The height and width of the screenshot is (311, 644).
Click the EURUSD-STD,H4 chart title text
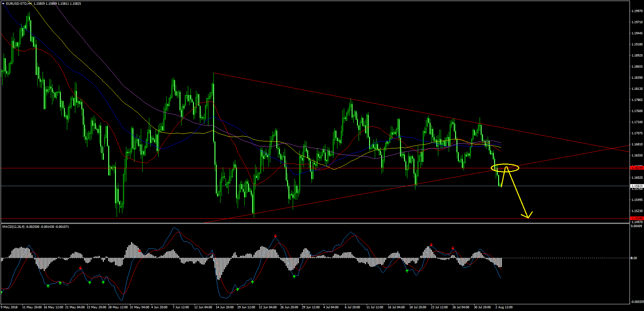coord(19,4)
